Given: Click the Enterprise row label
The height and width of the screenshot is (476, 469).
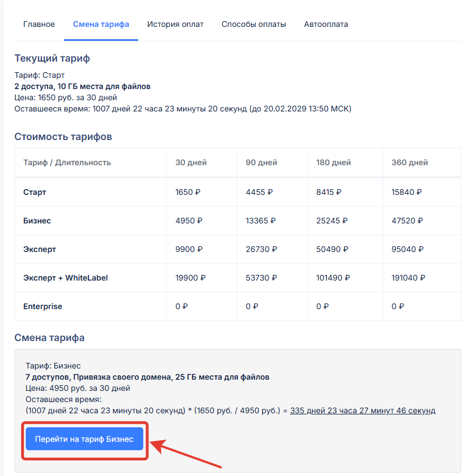Looking at the screenshot, I should click(43, 307).
